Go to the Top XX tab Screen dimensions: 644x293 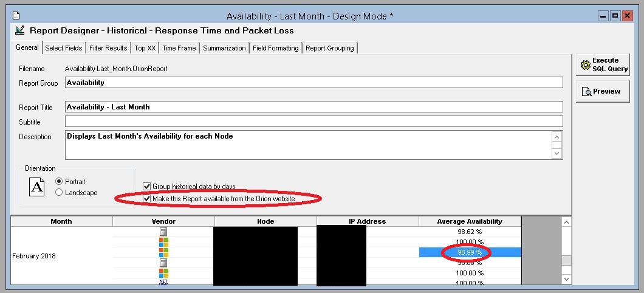click(145, 48)
